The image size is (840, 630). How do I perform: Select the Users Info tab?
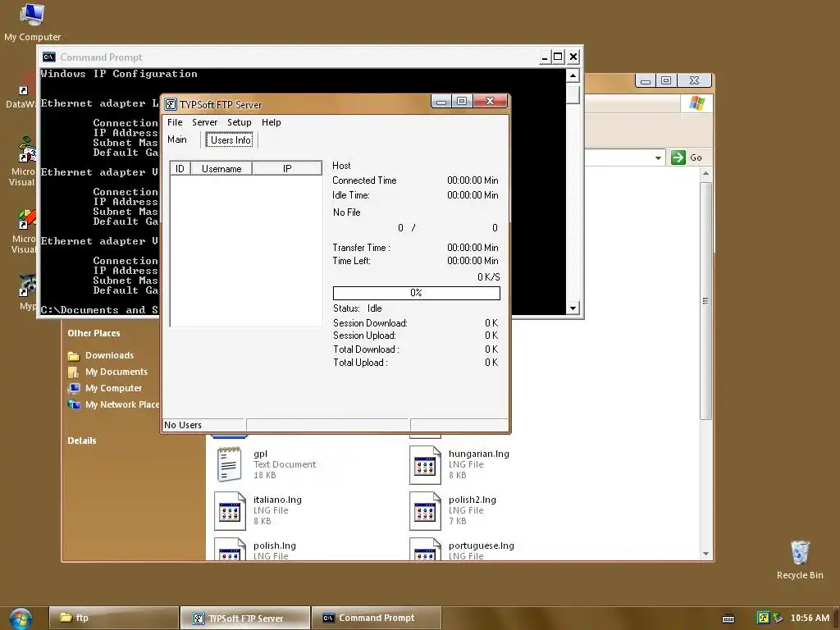pos(231,139)
